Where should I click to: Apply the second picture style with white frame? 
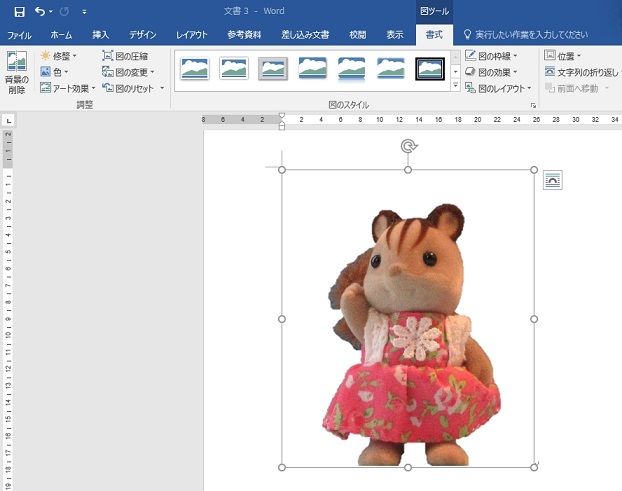234,68
